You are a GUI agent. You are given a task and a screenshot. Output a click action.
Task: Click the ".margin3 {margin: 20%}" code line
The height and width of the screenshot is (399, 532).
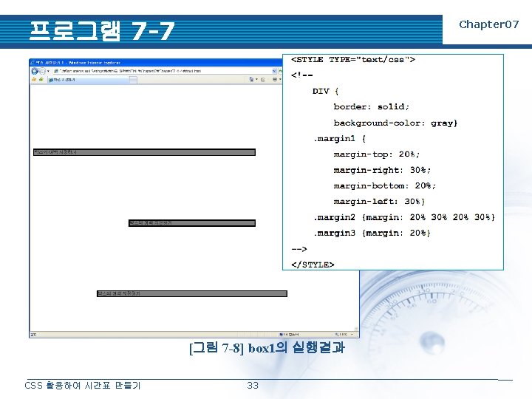coord(372,233)
